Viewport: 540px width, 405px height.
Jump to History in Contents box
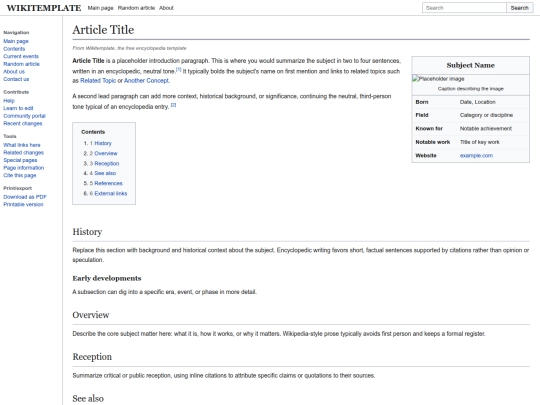(103, 143)
